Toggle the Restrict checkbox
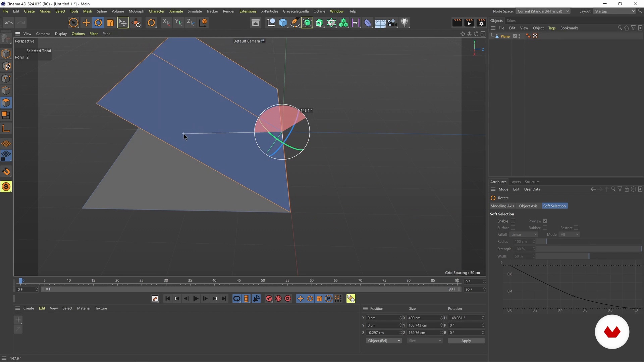The height and width of the screenshot is (362, 644). [576, 228]
